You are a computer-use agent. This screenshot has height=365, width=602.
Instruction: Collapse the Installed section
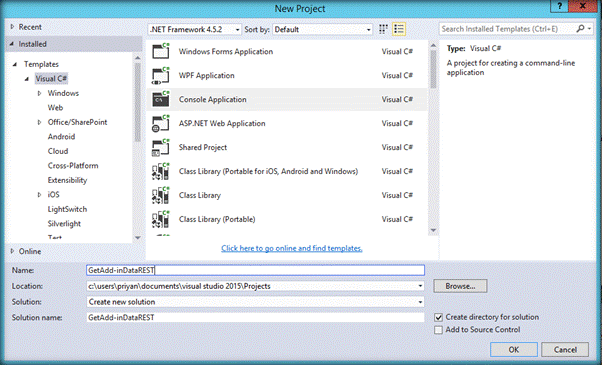[x=12, y=44]
